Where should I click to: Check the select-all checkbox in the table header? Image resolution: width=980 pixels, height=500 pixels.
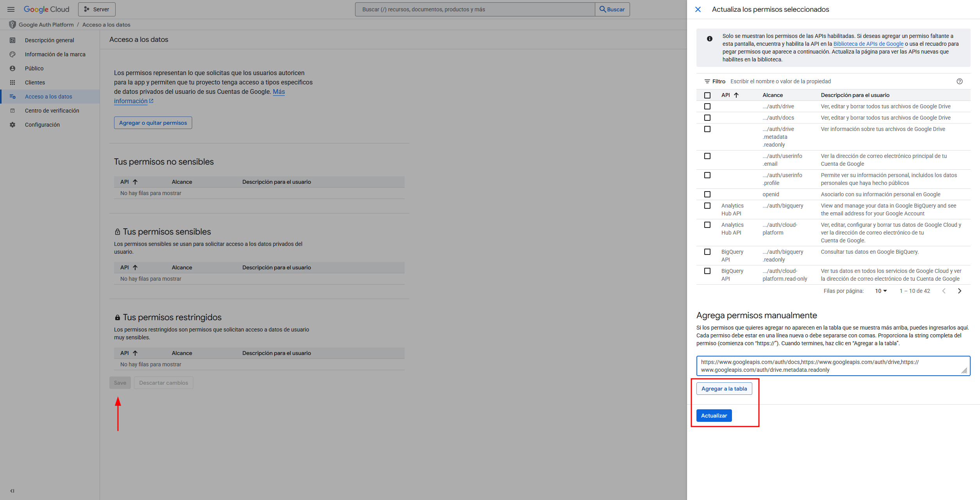[707, 95]
